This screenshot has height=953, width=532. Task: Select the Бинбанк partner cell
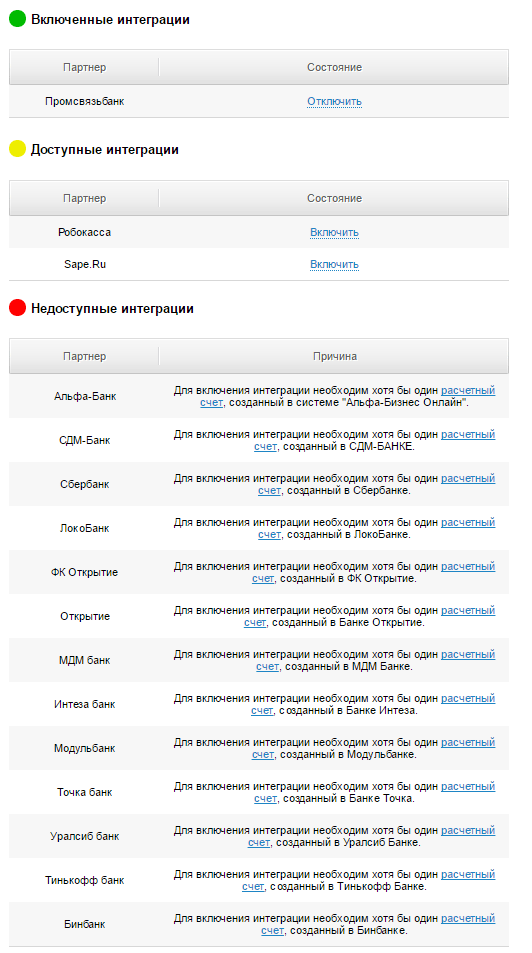pos(85,924)
